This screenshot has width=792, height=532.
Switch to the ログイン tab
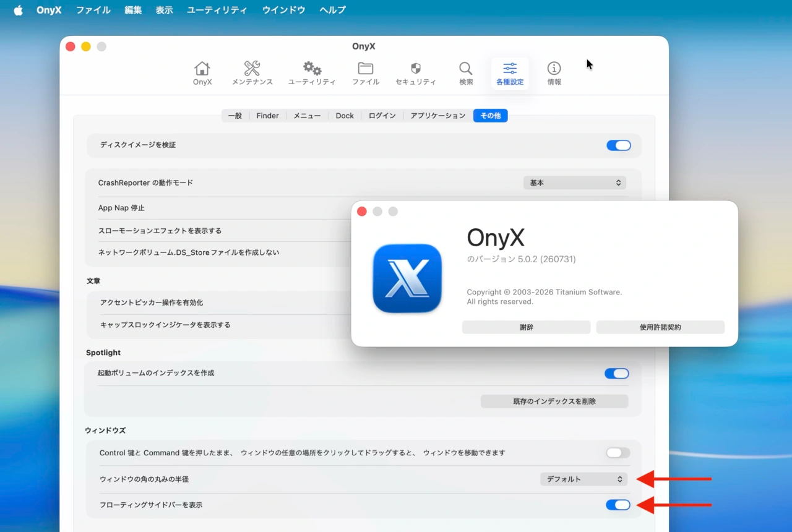(382, 116)
